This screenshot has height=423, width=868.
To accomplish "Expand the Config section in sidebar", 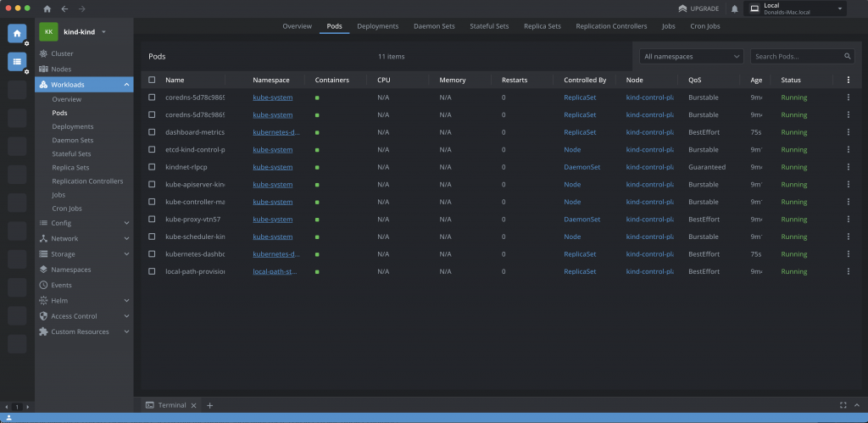I will [84, 223].
